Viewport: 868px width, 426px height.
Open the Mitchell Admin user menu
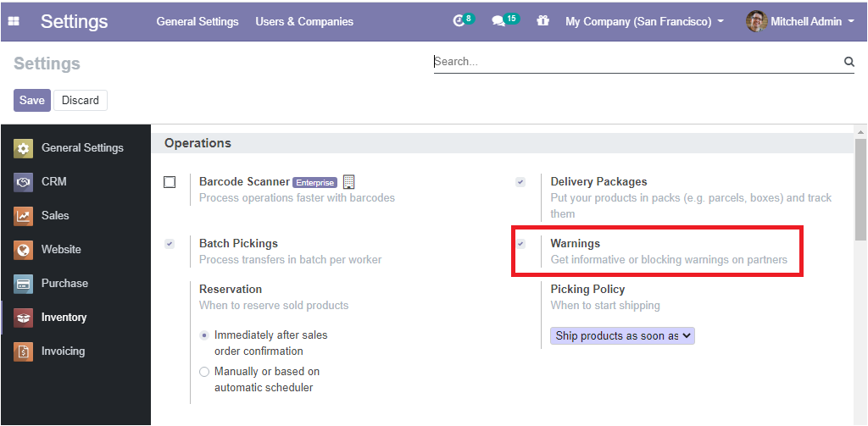point(800,21)
